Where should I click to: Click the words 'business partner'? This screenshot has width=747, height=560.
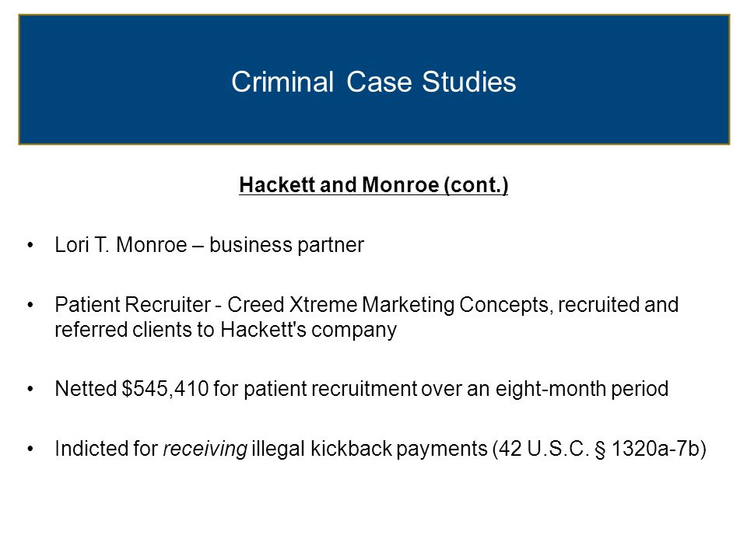tap(287, 245)
